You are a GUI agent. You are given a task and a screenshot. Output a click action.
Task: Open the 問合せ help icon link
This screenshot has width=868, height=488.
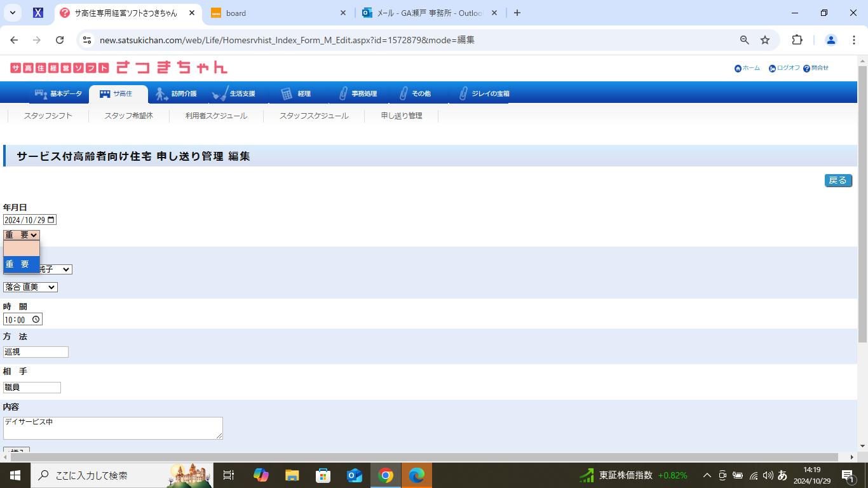point(806,69)
